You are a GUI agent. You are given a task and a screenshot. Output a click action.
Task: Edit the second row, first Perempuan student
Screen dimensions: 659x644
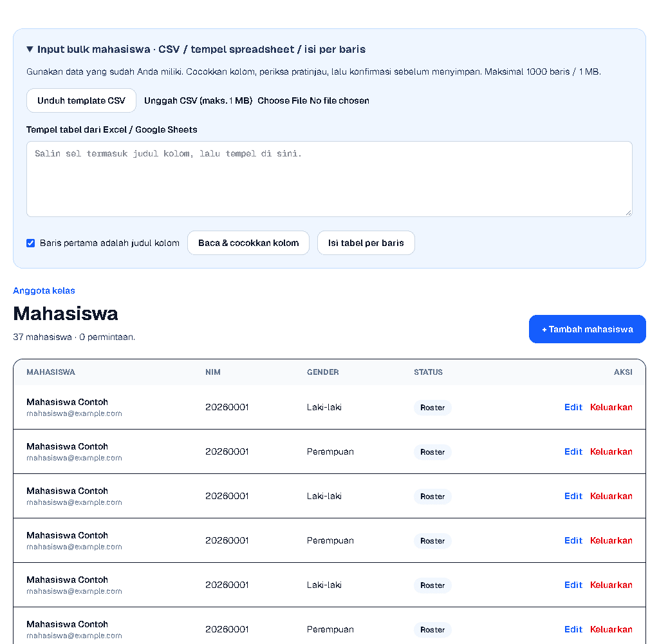[573, 451]
